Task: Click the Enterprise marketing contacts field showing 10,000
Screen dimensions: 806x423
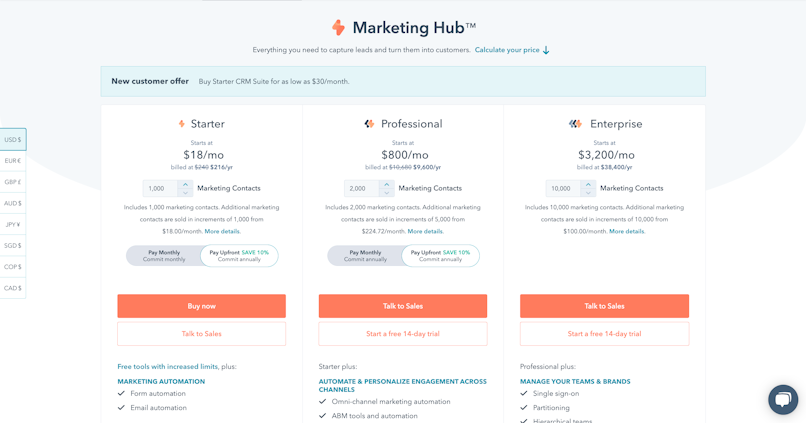Action: pos(563,189)
